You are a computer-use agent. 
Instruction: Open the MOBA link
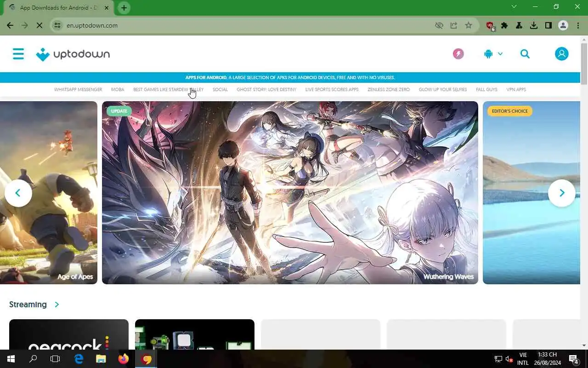118,90
